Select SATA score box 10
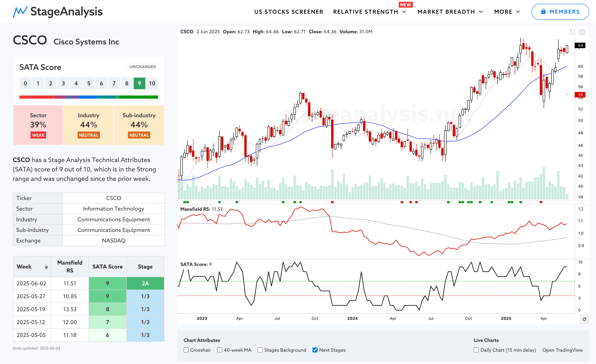 [152, 83]
